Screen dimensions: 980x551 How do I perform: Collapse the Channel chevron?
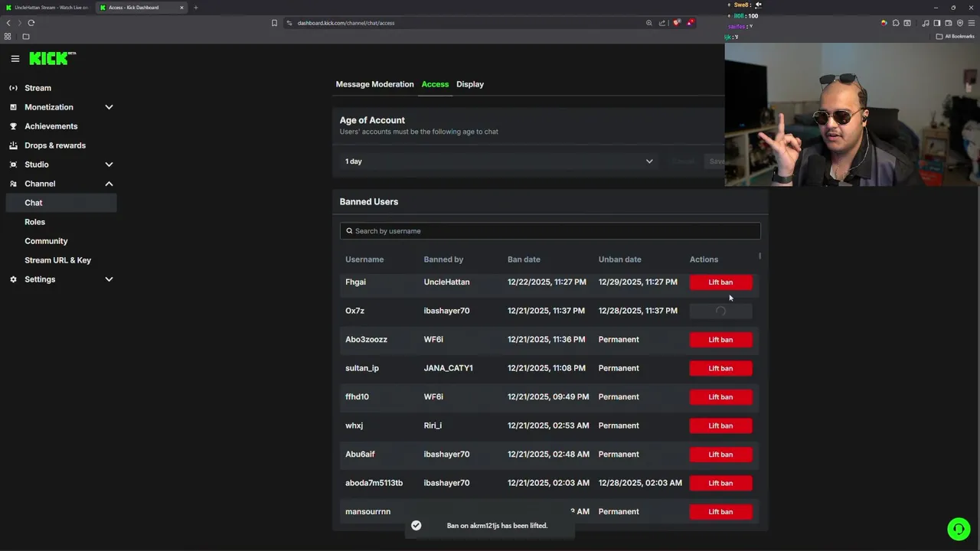109,184
